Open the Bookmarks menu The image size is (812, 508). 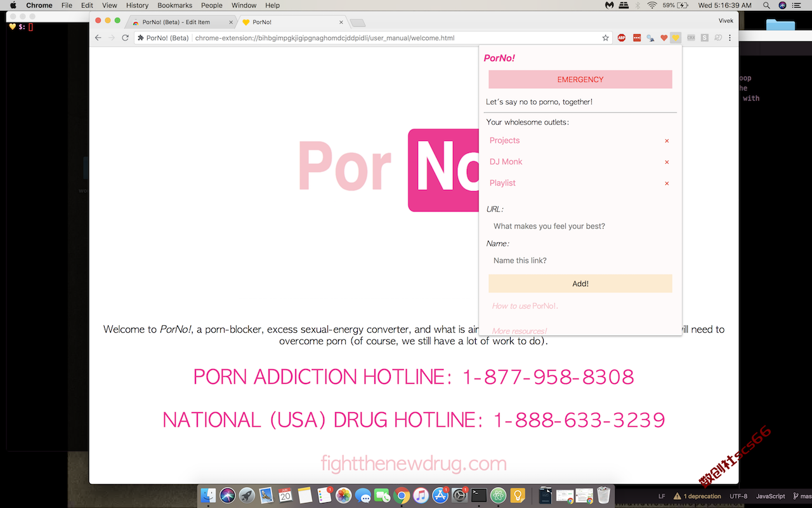click(174, 5)
